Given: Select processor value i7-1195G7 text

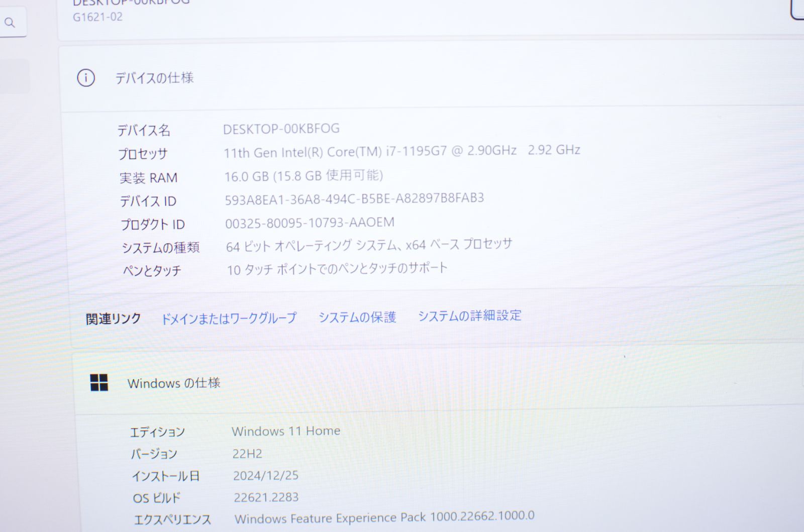Looking at the screenshot, I should [x=402, y=151].
